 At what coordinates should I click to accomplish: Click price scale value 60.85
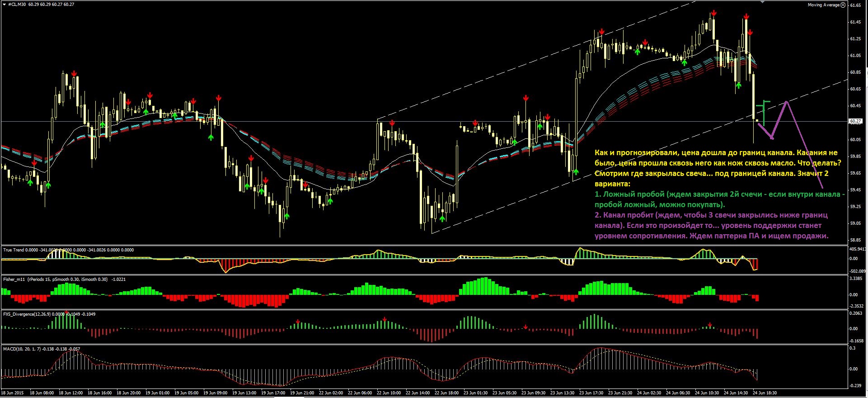pyautogui.click(x=855, y=72)
